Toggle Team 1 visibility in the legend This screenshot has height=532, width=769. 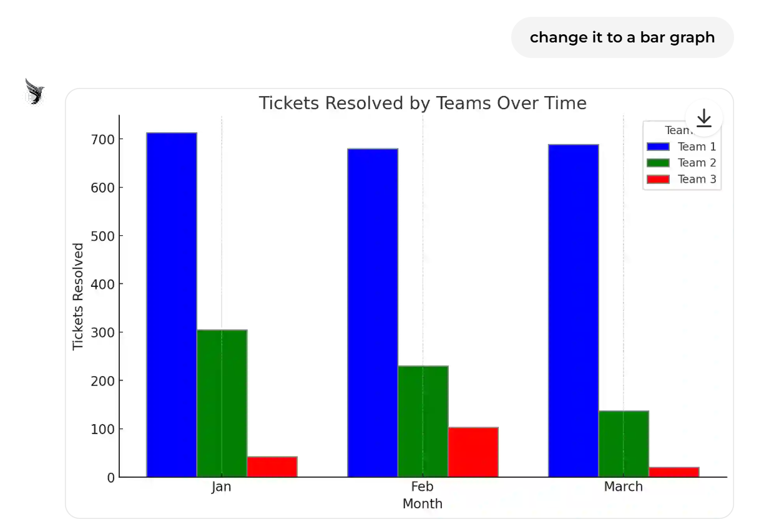(x=696, y=147)
